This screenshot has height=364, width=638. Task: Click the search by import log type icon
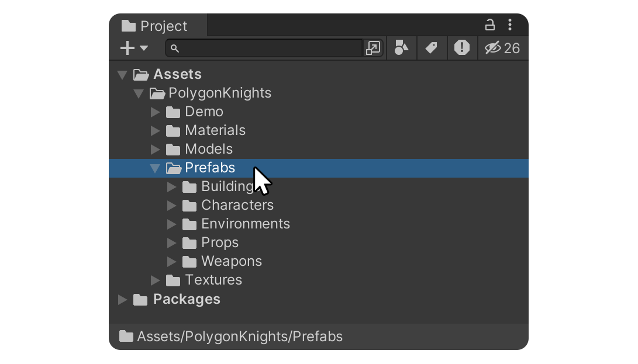(462, 48)
